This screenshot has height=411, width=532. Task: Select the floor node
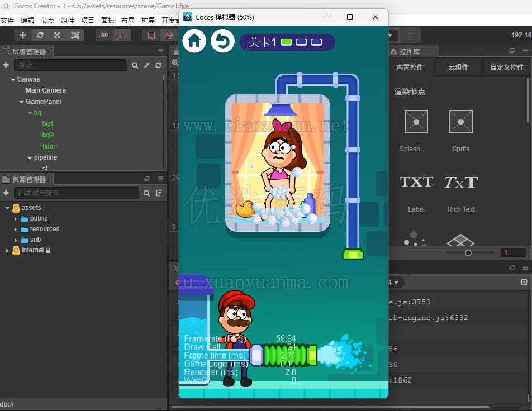coord(49,146)
